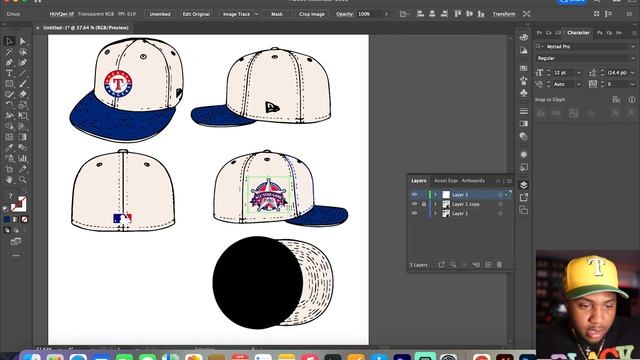Click the Mask button
The image size is (640, 360).
pyautogui.click(x=277, y=14)
